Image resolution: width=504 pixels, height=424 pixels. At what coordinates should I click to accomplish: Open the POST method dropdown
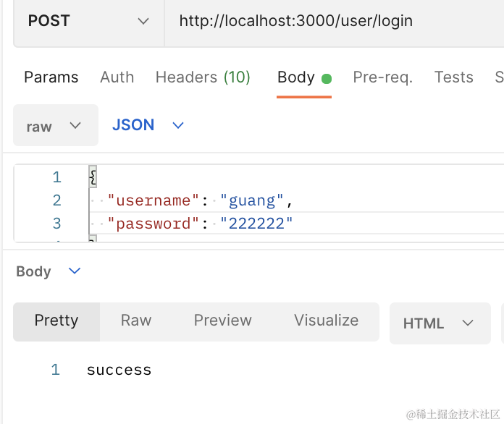(88, 21)
